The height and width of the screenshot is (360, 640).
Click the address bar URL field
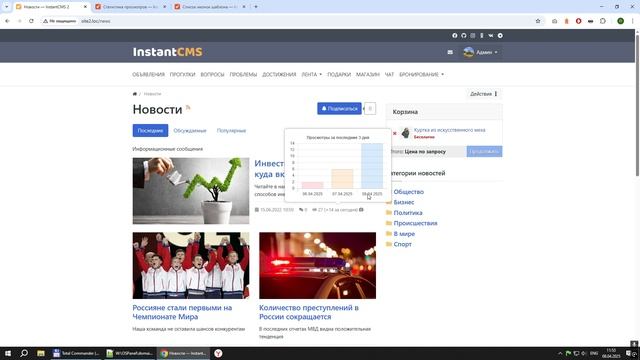286,21
